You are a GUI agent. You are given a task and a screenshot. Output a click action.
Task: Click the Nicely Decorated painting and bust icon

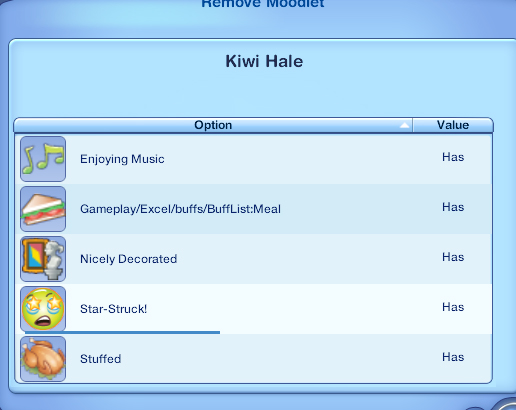coord(43,259)
